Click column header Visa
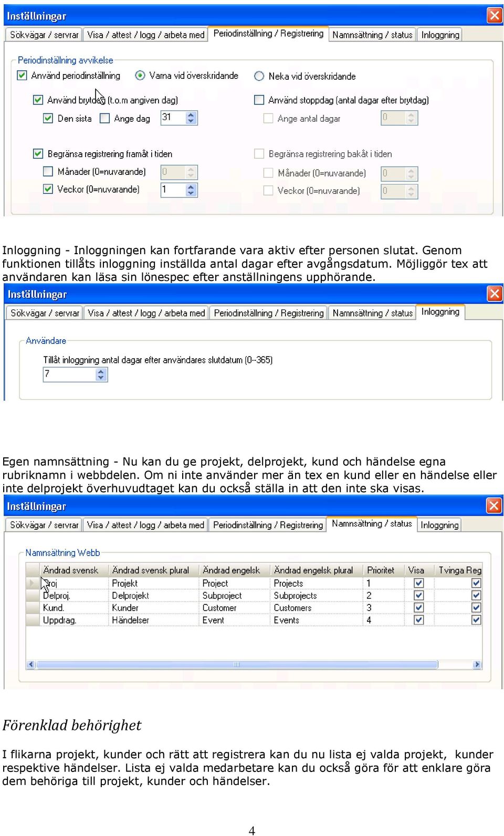504x836 pixels. 419,570
